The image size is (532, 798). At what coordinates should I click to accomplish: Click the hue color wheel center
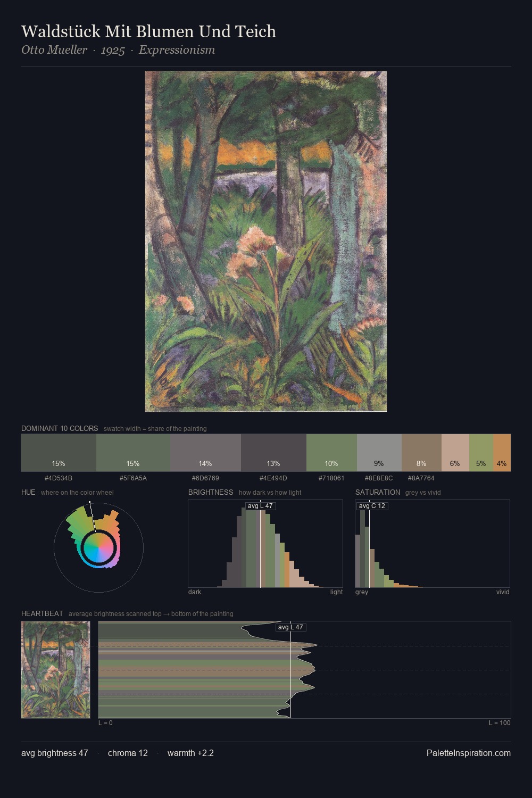tap(98, 547)
